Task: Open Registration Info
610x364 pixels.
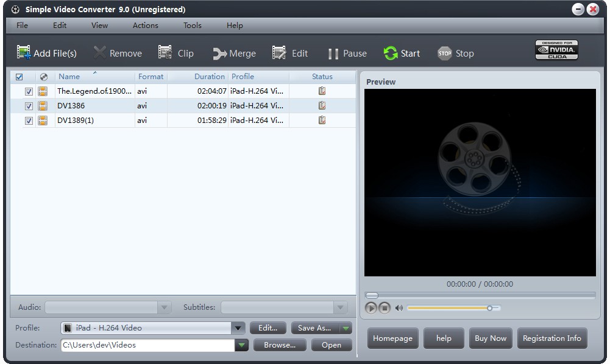Action: click(552, 338)
